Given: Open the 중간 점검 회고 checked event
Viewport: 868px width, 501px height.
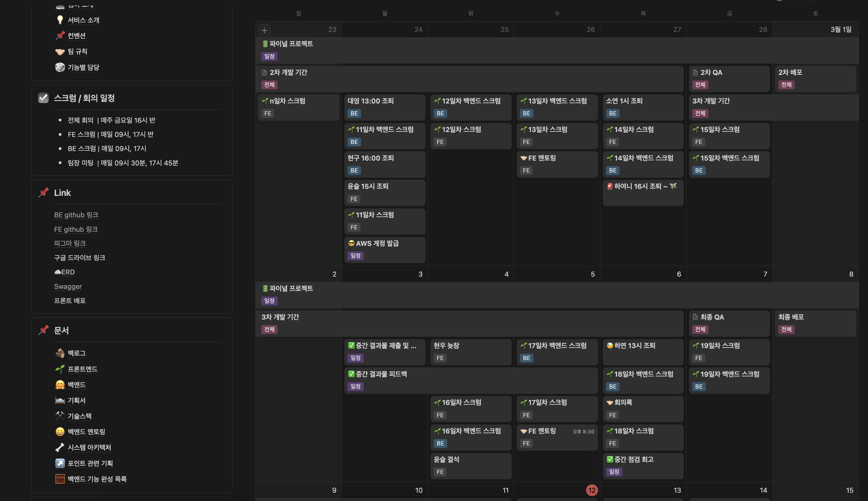Looking at the screenshot, I should (x=634, y=459).
